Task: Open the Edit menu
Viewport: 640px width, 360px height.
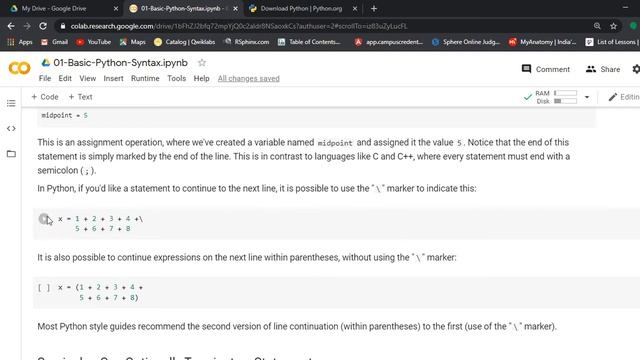Action: (65, 78)
